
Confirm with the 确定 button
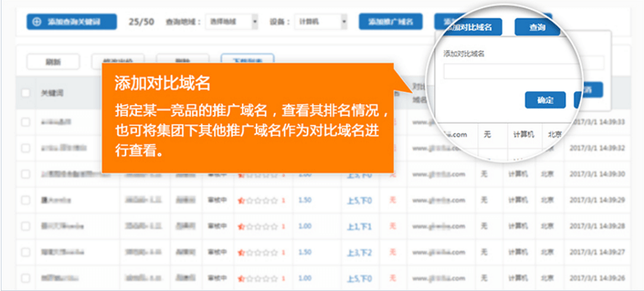pyautogui.click(x=545, y=100)
